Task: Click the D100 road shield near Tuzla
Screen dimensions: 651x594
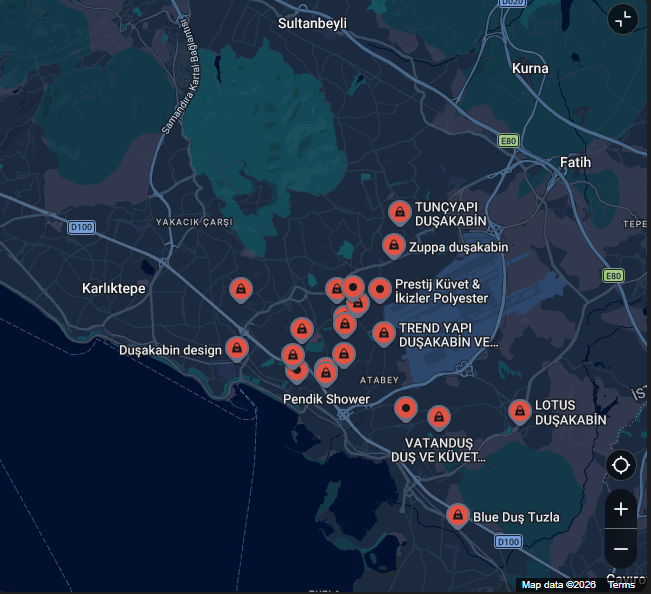Action: [508, 542]
